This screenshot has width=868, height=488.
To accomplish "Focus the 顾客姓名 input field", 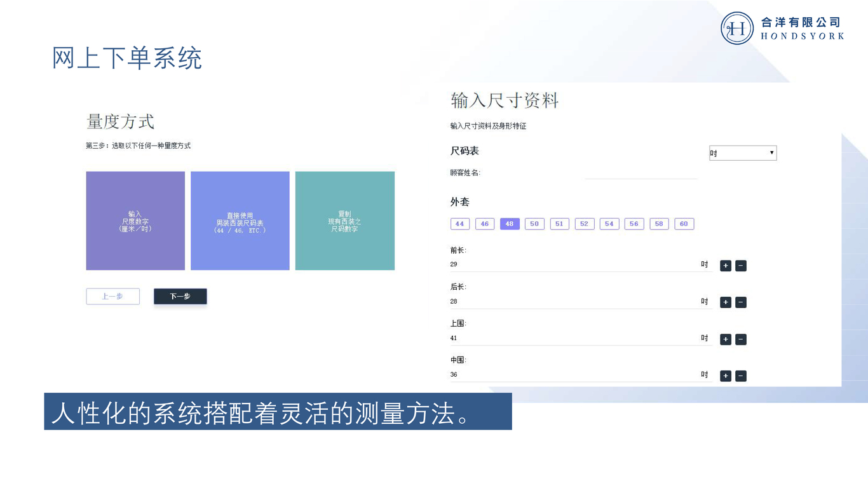I will (x=641, y=173).
